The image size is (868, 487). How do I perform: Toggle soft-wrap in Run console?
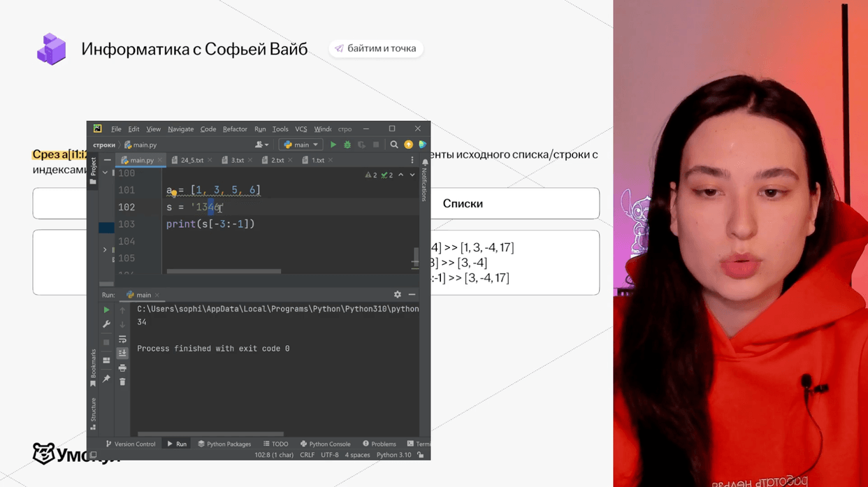tap(122, 339)
